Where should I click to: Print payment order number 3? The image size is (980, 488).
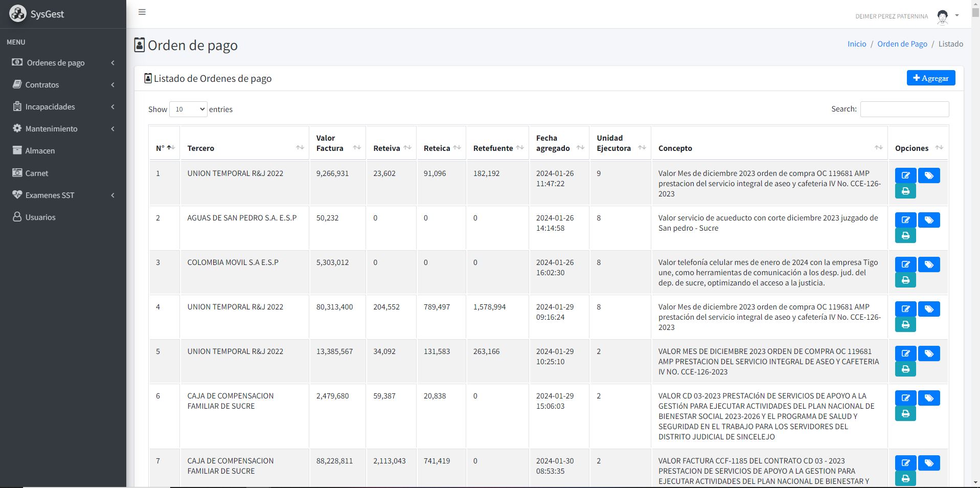(x=905, y=280)
